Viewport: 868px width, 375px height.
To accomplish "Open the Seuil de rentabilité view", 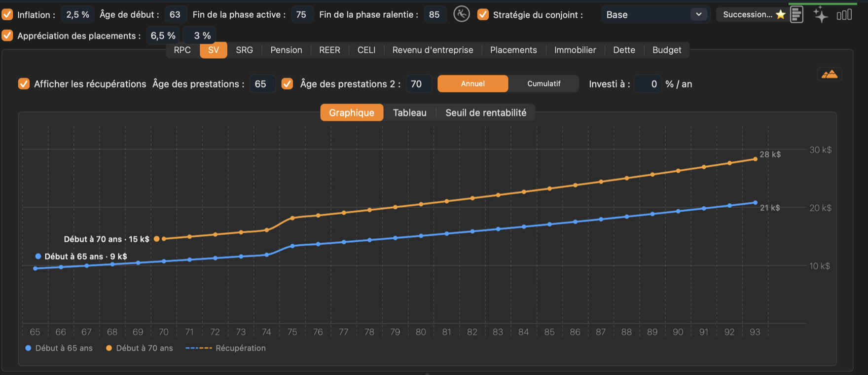I will point(486,112).
